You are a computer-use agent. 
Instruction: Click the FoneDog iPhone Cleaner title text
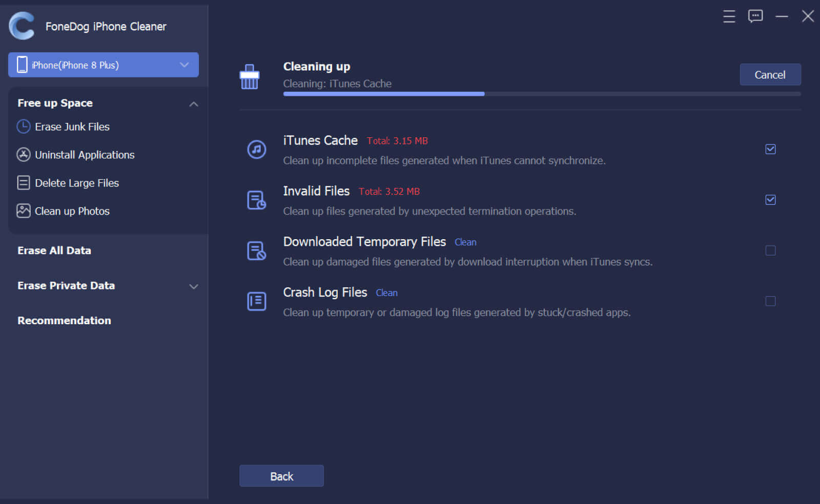pos(106,27)
